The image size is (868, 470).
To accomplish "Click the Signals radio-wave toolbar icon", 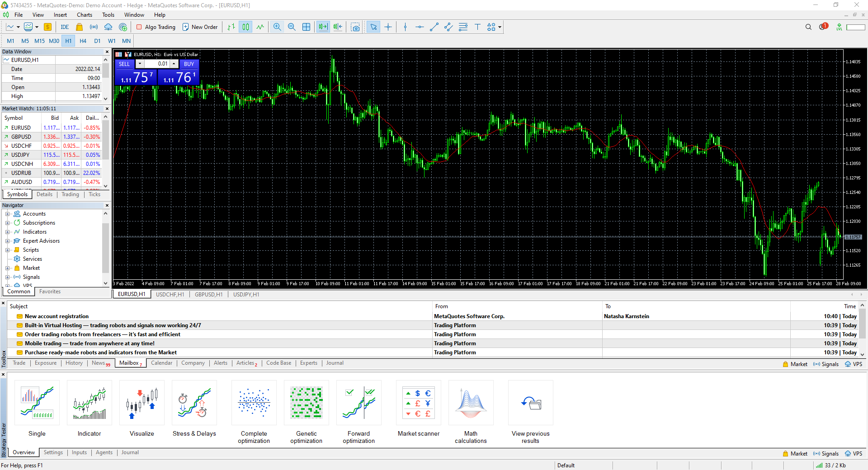I will coord(94,27).
